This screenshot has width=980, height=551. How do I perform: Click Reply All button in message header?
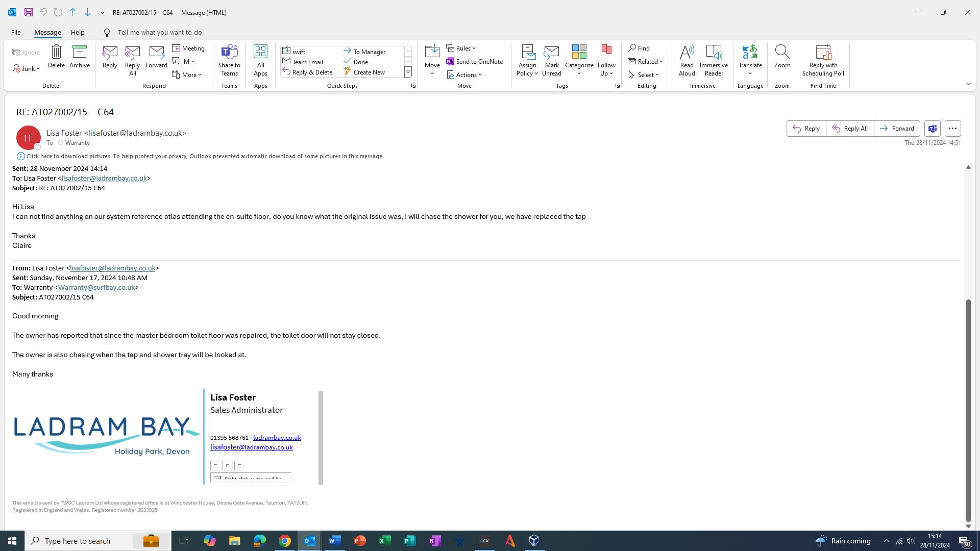tap(850, 129)
